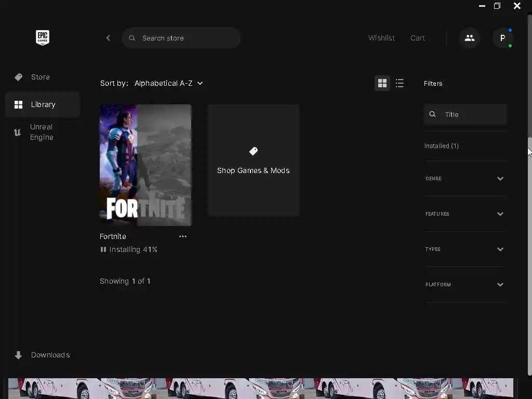Open the Friends list icon
Viewport: 532px width, 399px height.
click(470, 38)
